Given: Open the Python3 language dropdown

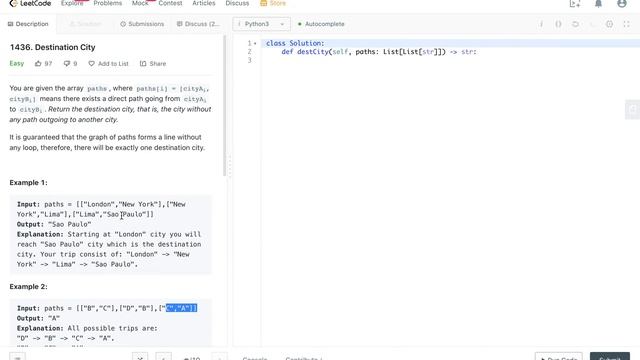Looking at the screenshot, I should coord(261,24).
